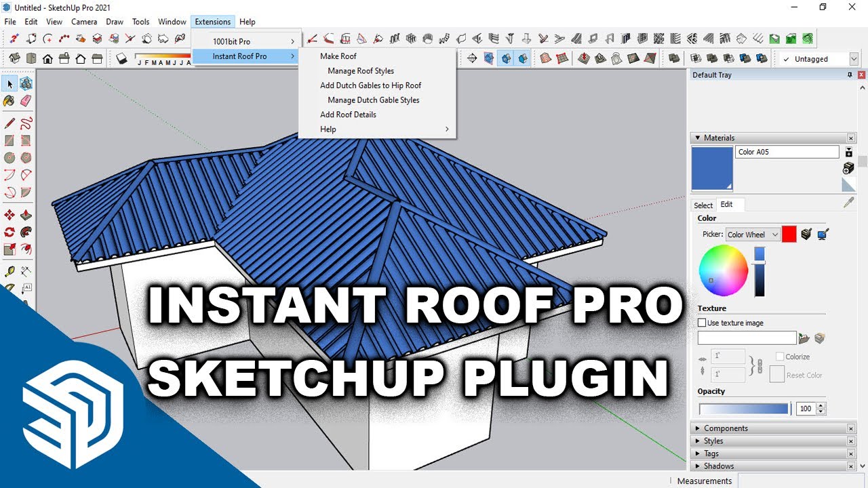Click the Create Material icon in Materials
This screenshot has height=488, width=868.
848,167
